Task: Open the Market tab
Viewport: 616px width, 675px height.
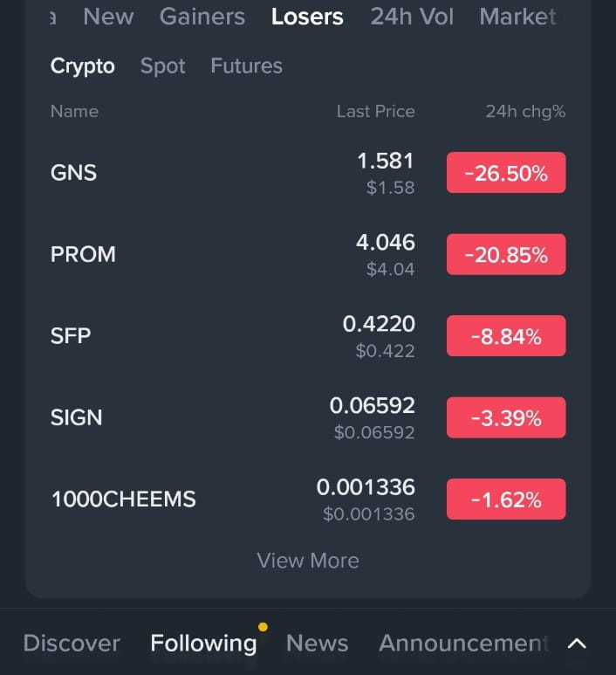Action: 517,17
